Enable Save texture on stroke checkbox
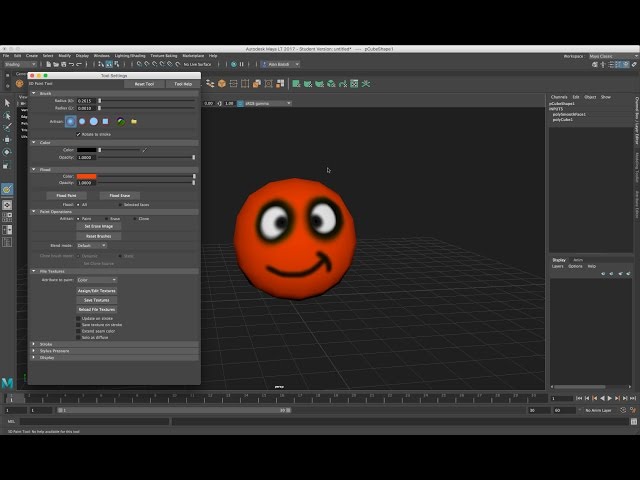Image resolution: width=640 pixels, height=480 pixels. tap(78, 325)
